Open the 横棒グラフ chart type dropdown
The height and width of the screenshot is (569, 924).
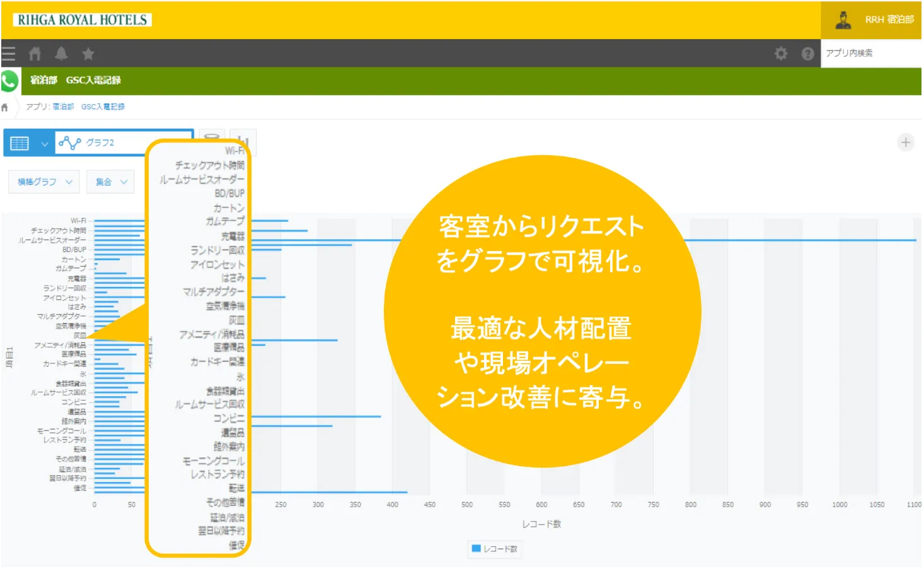coord(44,182)
